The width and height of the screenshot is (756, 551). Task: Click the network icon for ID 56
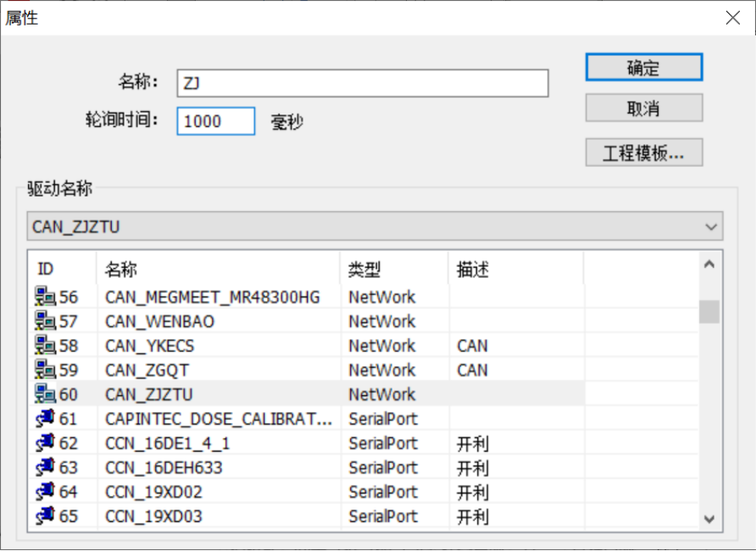pos(45,297)
